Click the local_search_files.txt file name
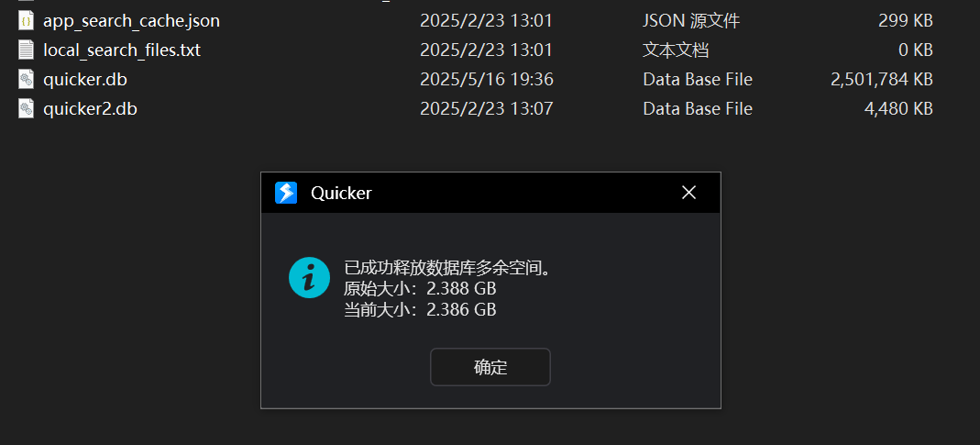980x445 pixels. click(122, 50)
